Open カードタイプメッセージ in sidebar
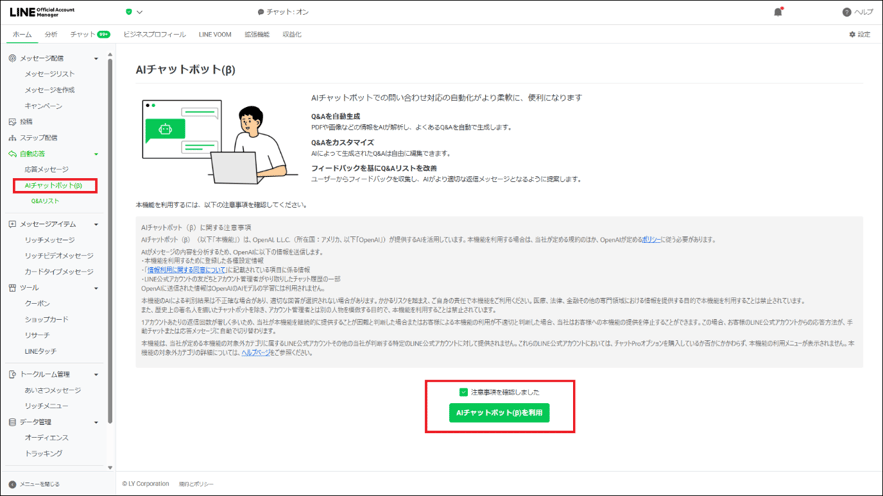The width and height of the screenshot is (883, 496). (59, 272)
